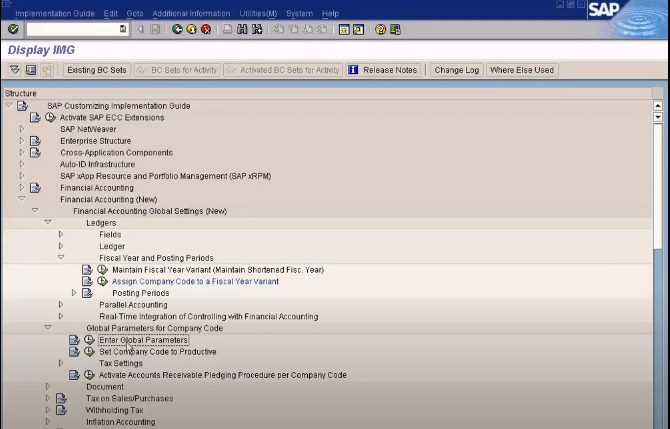Expand the Fields node

(61, 234)
